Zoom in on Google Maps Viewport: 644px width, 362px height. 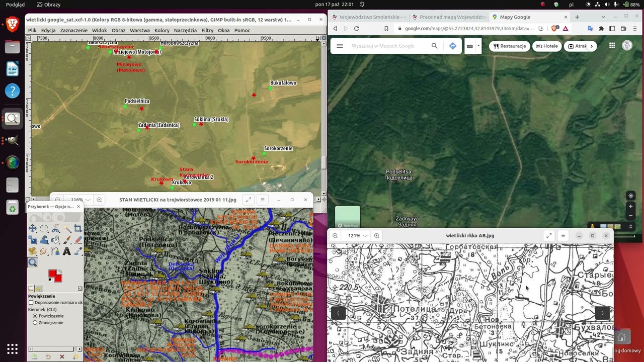coord(631,206)
